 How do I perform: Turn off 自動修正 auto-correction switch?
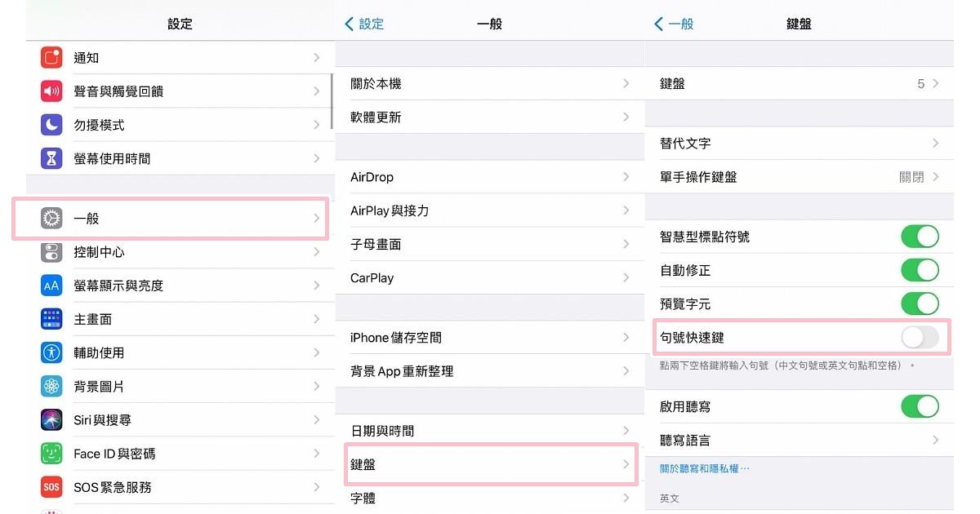tap(920, 270)
